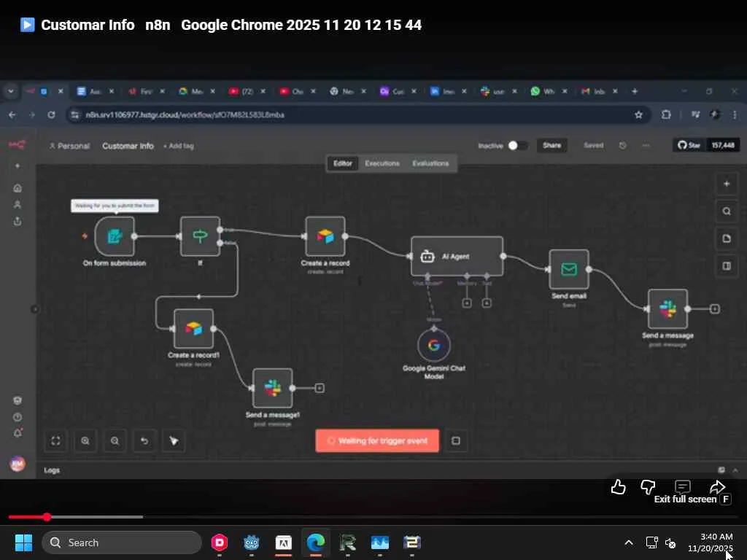Viewport: 747px width, 560px height.
Task: Select the Create a record1 Airtable node
Action: point(193,329)
